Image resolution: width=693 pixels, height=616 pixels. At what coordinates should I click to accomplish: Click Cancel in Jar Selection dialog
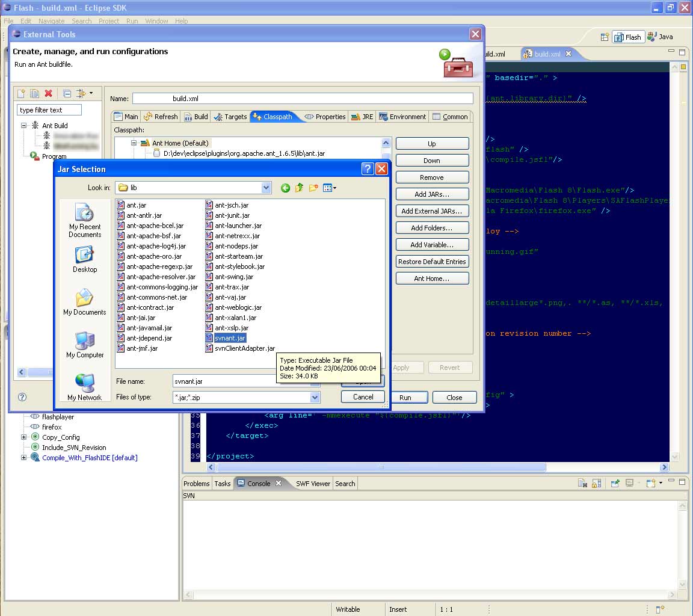coord(363,397)
